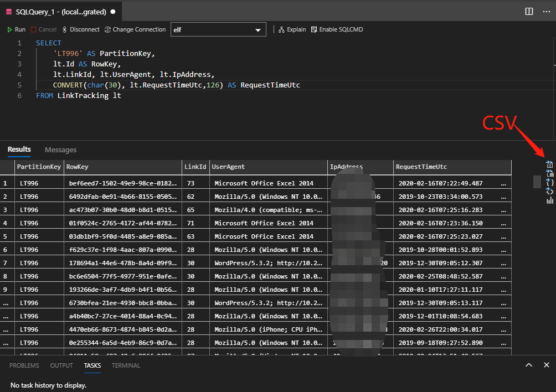Viewport: 556px width, 392px height.
Task: Switch to the Messages tab
Action: pos(60,149)
